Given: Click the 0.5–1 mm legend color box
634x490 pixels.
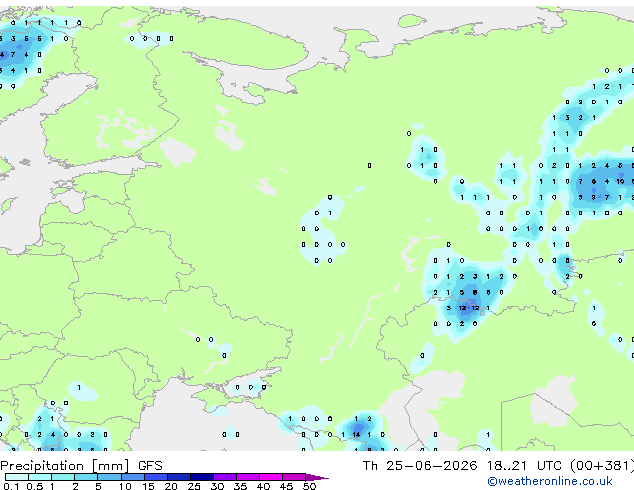Looking at the screenshot, I should coord(40,477).
